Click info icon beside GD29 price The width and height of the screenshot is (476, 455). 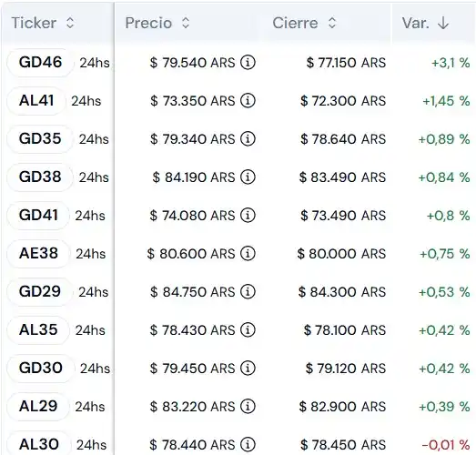pos(248,292)
